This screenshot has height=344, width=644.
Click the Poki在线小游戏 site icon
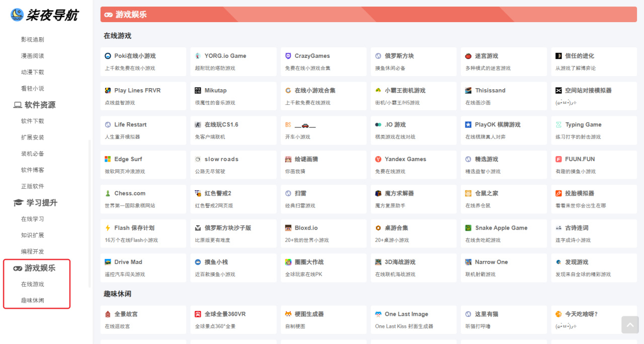click(108, 56)
